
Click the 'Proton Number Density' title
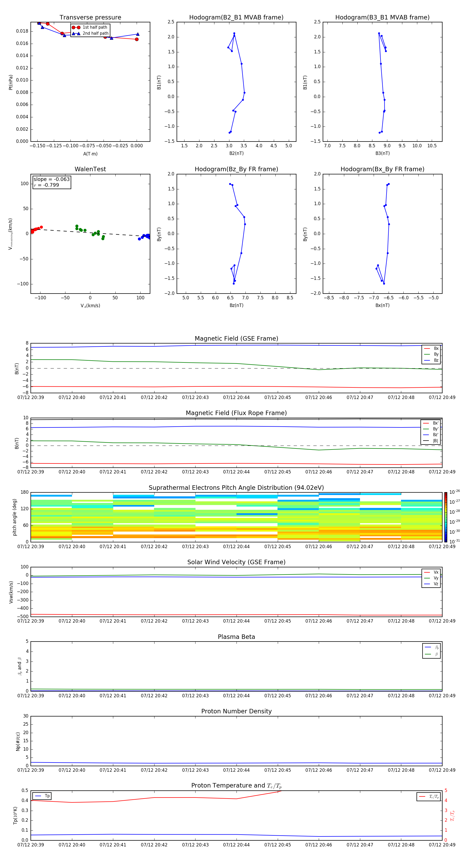(x=236, y=711)
